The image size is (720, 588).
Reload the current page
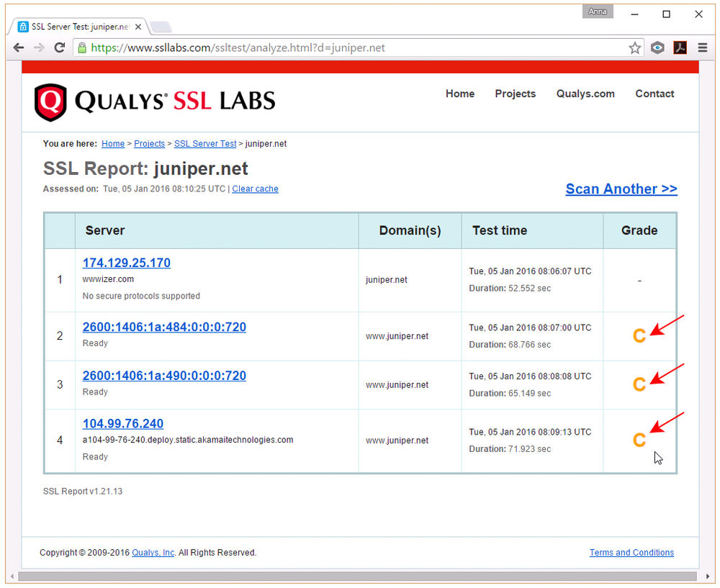click(x=60, y=48)
